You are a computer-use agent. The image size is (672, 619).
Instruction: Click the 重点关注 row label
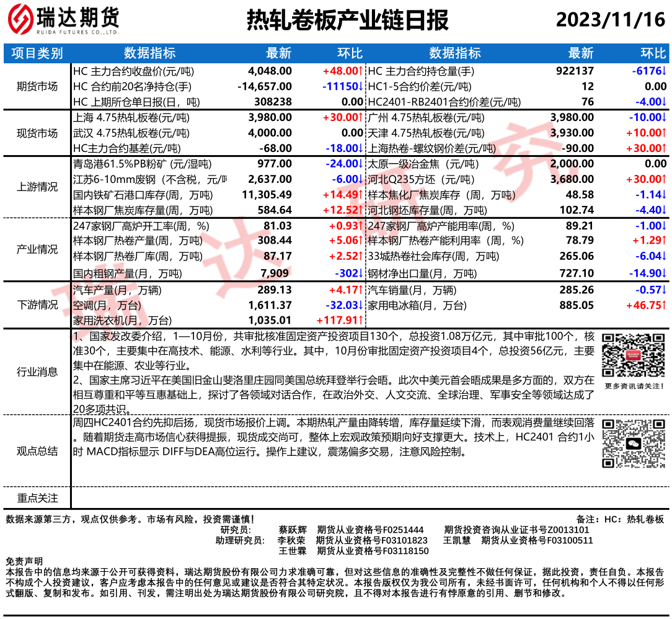(37, 497)
